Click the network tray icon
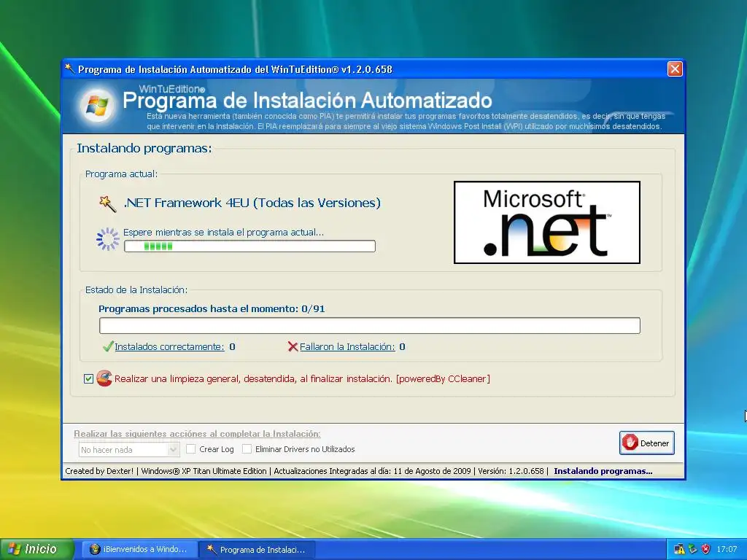The height and width of the screenshot is (560, 747). coord(679,549)
